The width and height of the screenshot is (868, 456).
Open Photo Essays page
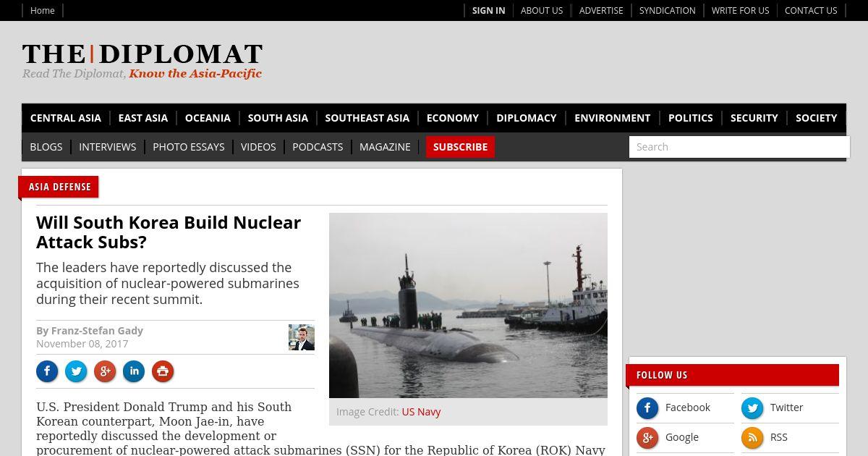tap(189, 147)
